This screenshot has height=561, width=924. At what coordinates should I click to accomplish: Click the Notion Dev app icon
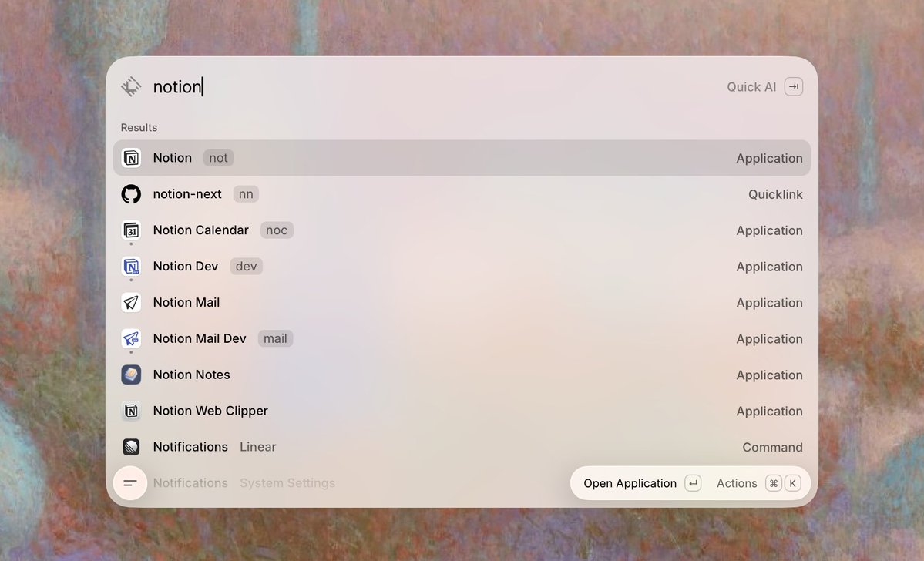click(x=131, y=267)
